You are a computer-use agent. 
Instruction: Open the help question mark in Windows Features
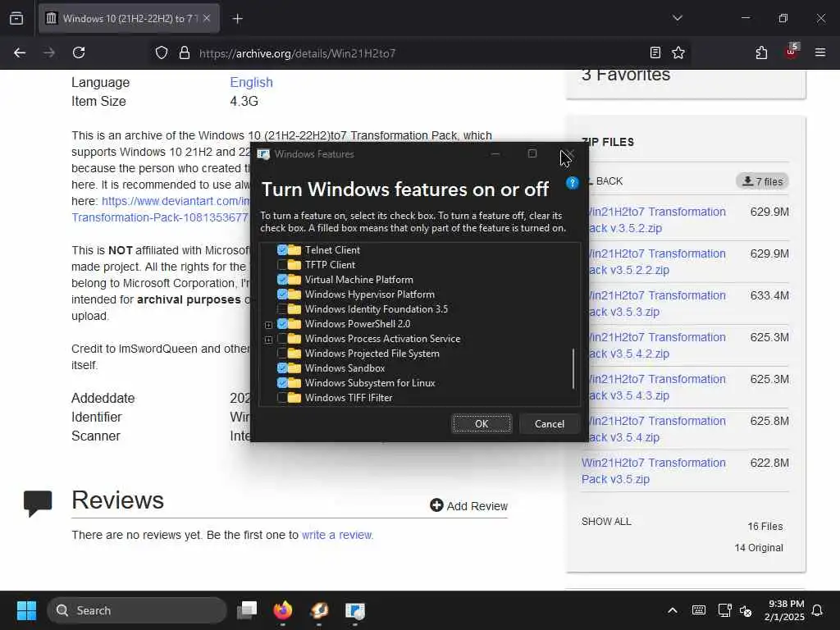tap(572, 183)
